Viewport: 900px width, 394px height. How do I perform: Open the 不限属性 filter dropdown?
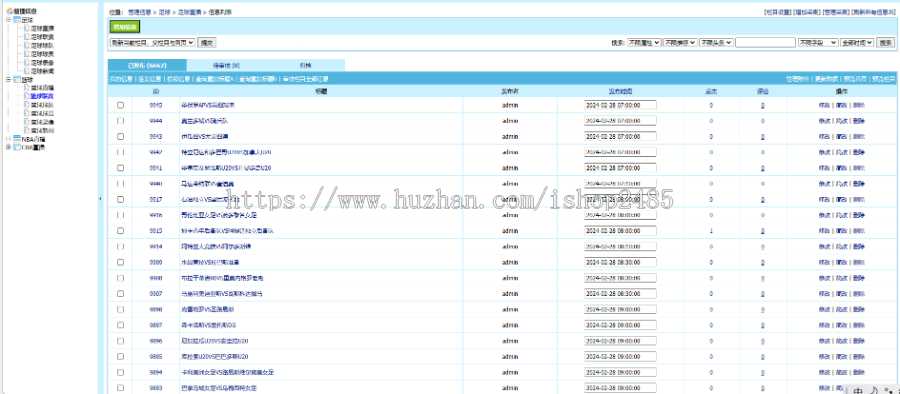644,43
